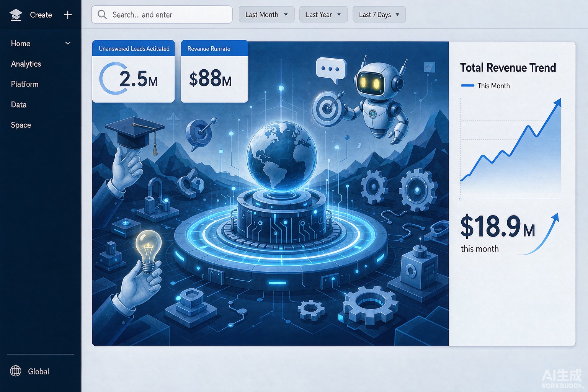Click the 'this month' caption text

tap(480, 249)
